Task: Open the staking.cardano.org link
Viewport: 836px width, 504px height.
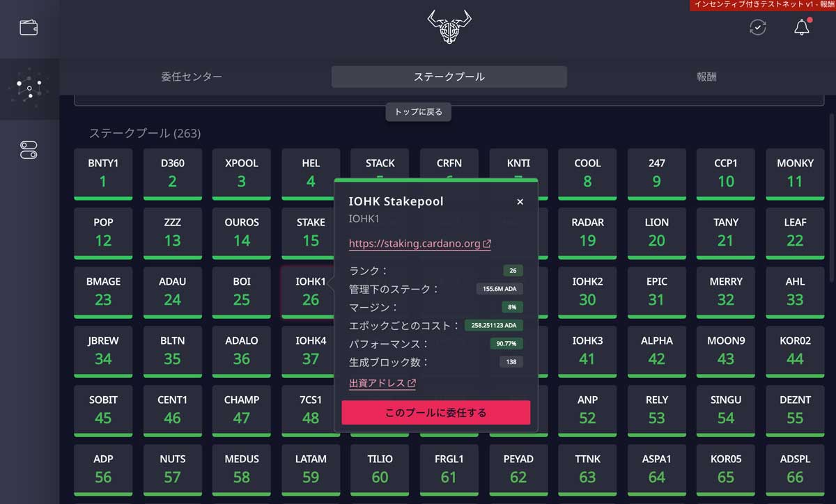Action: click(x=420, y=244)
